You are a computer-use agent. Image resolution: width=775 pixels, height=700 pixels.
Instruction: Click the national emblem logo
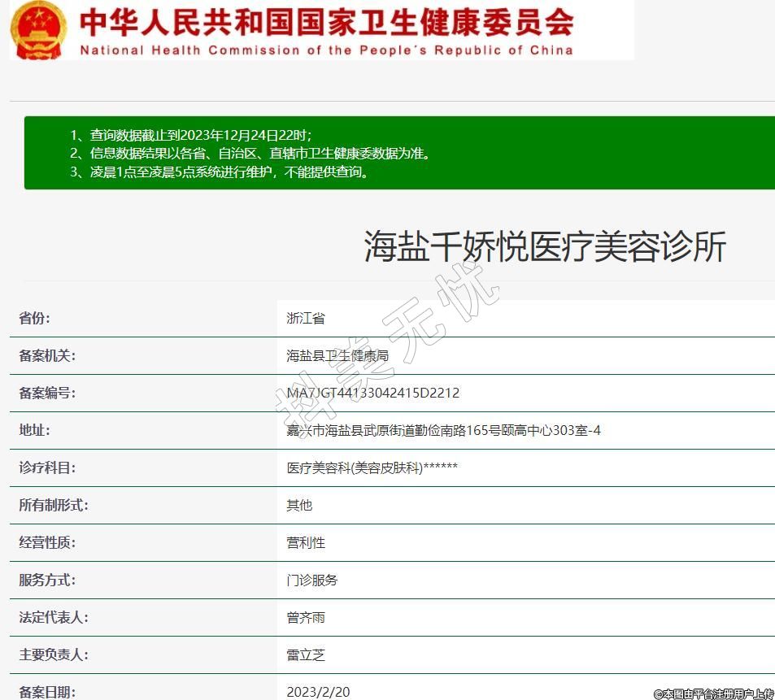click(x=38, y=30)
